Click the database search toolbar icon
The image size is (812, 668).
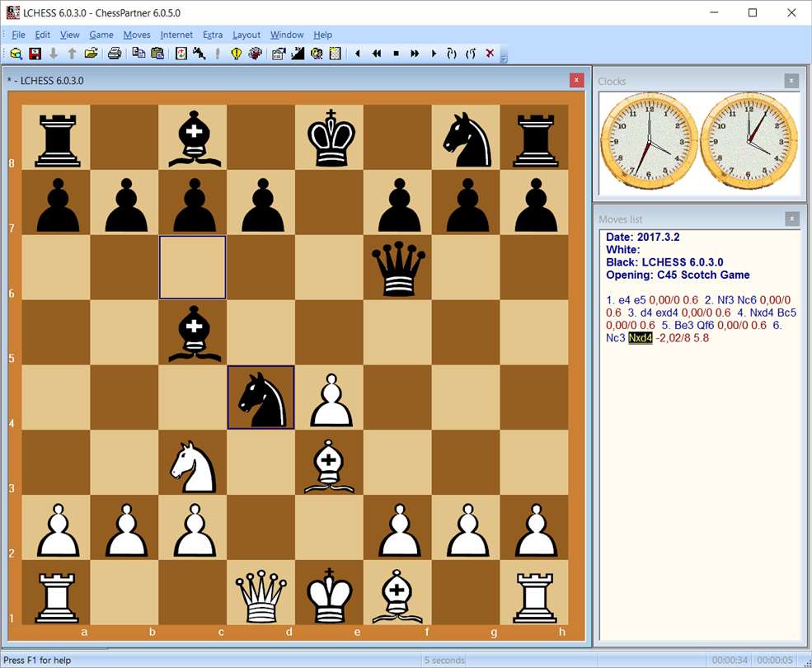tap(16, 54)
